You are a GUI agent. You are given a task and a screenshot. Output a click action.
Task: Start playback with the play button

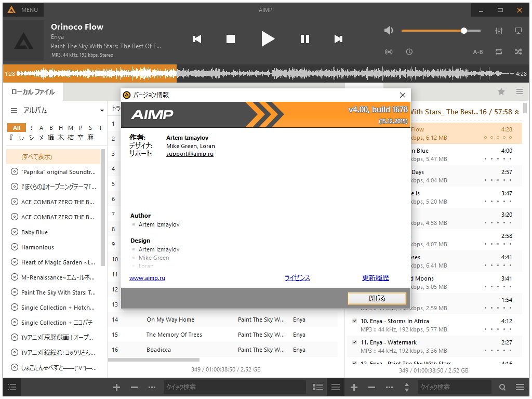pyautogui.click(x=268, y=38)
